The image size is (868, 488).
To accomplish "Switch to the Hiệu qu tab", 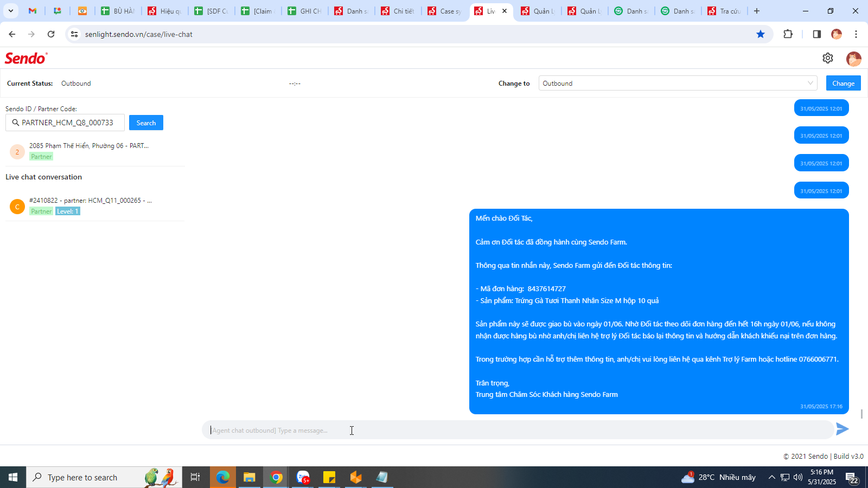I will coord(164,11).
